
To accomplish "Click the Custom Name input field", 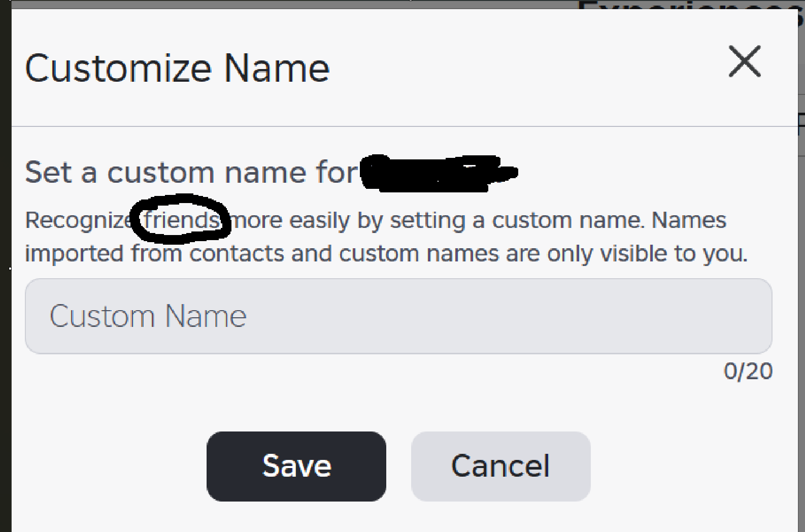I will [x=398, y=316].
